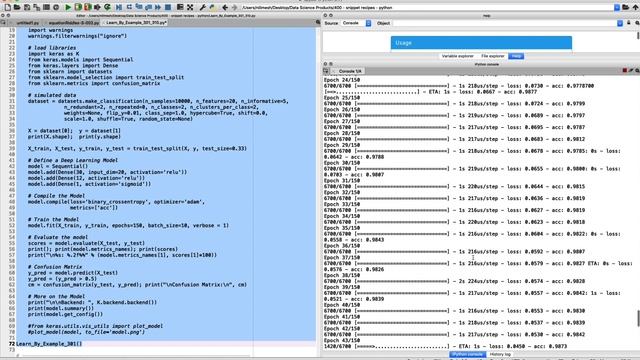This screenshot has height=360, width=640.
Task: Save the current file
Action: click(x=27, y=7)
